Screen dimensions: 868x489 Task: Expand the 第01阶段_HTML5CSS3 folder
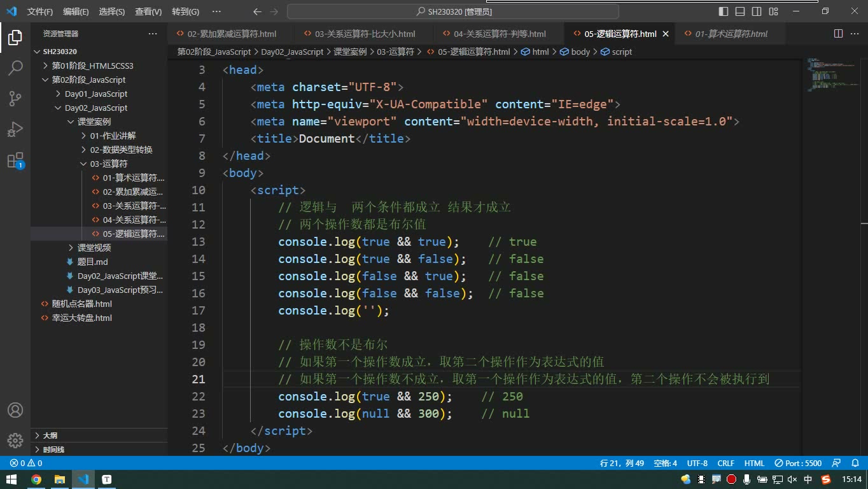(92, 66)
